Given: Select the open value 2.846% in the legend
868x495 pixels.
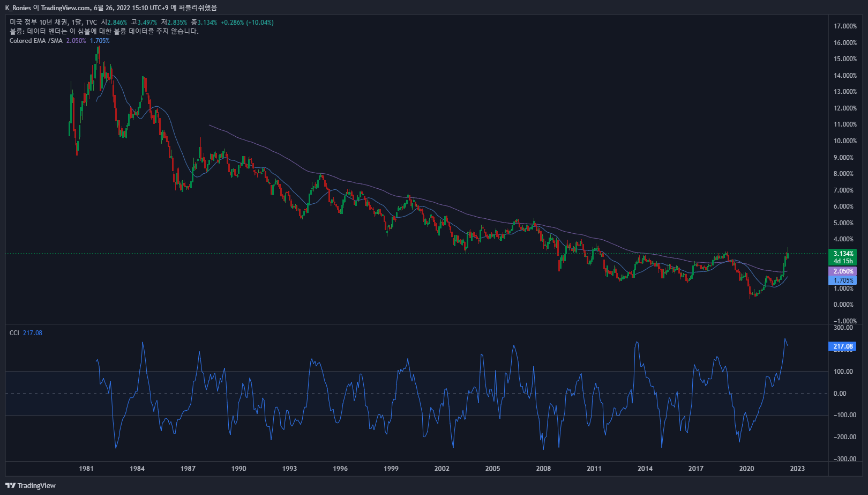Looking at the screenshot, I should coord(117,23).
